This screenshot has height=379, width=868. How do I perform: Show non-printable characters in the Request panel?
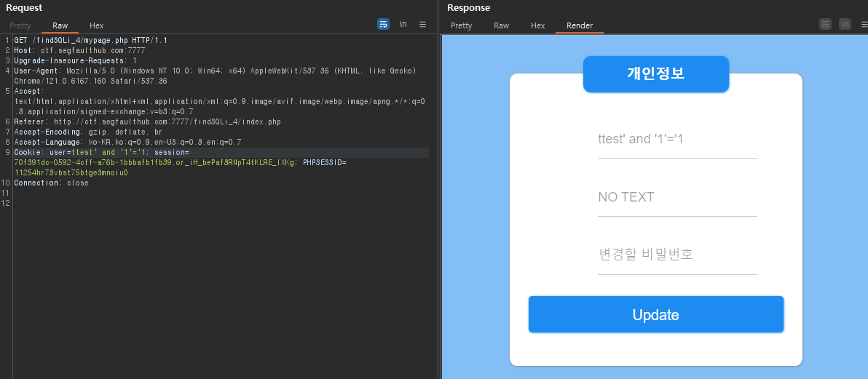[403, 24]
